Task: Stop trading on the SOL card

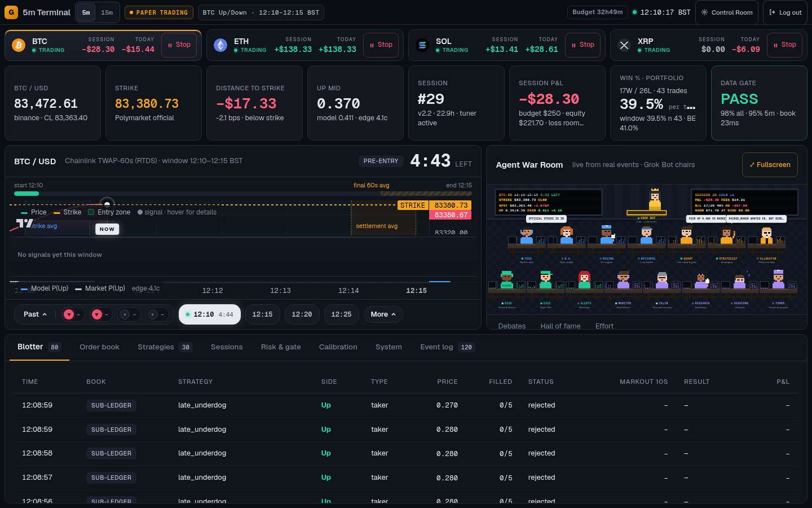Action: (582, 45)
